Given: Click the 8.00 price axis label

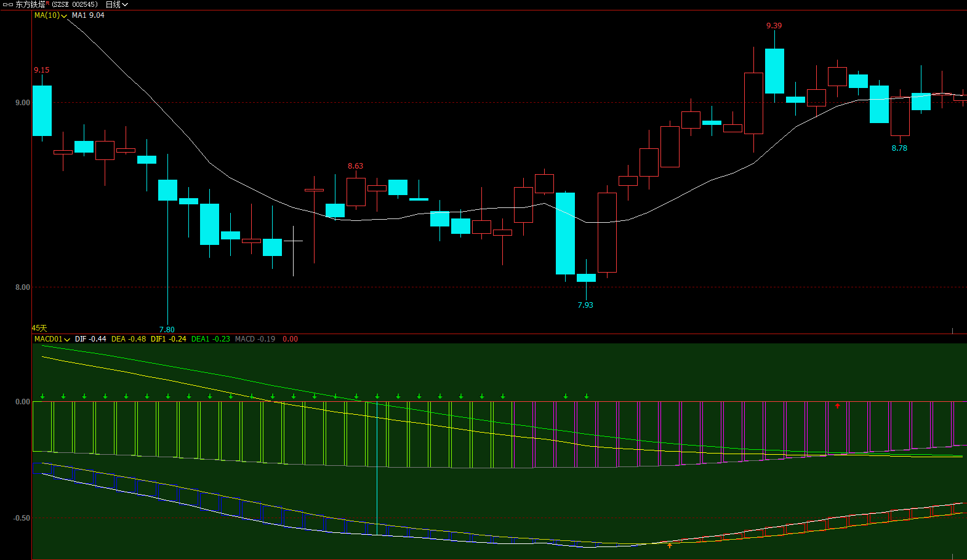Looking at the screenshot, I should tap(22, 287).
